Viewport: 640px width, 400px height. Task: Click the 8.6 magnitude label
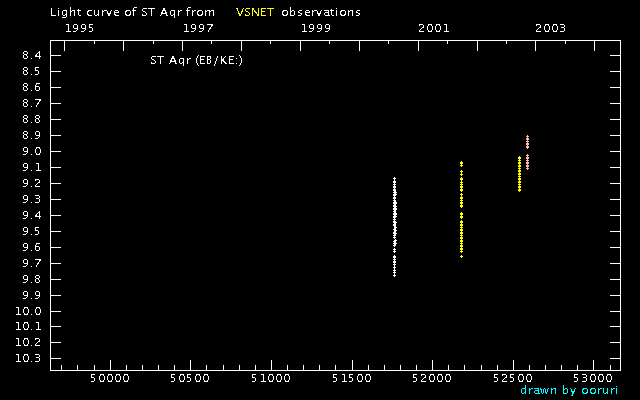[x=32, y=87]
